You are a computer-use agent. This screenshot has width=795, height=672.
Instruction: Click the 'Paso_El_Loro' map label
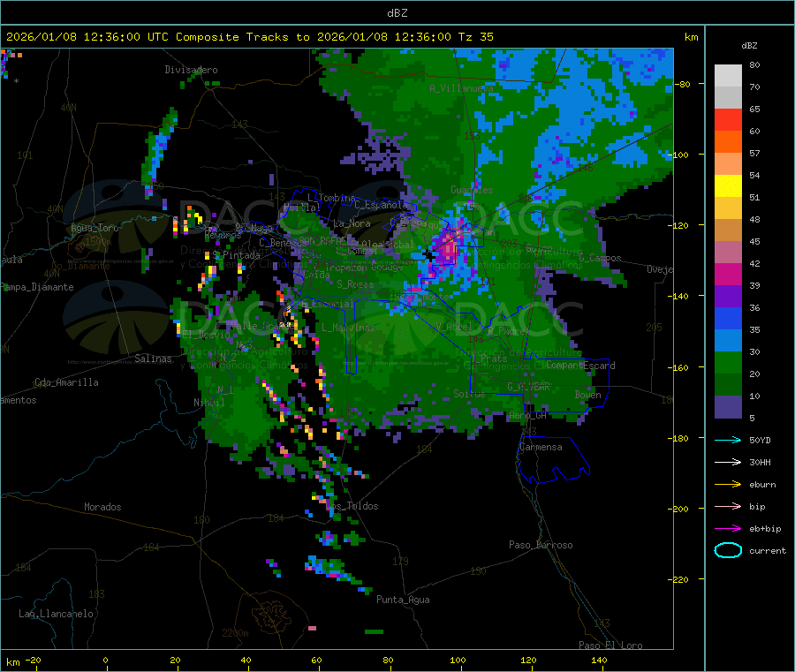(611, 646)
